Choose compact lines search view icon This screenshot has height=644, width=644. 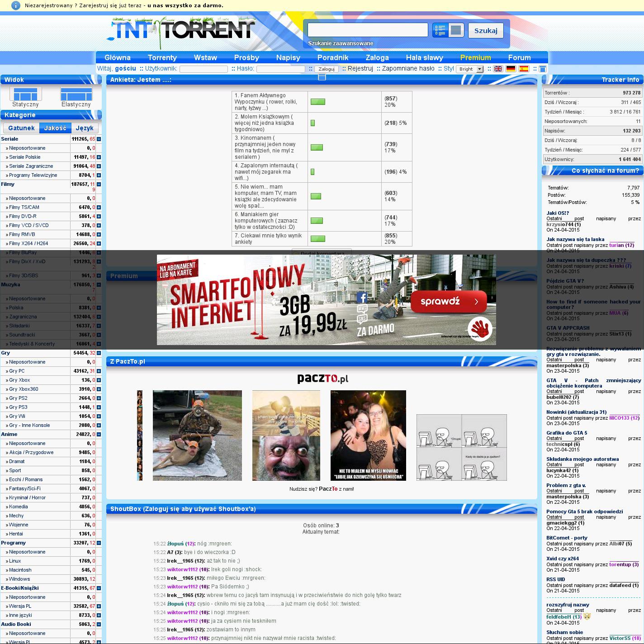point(456,30)
